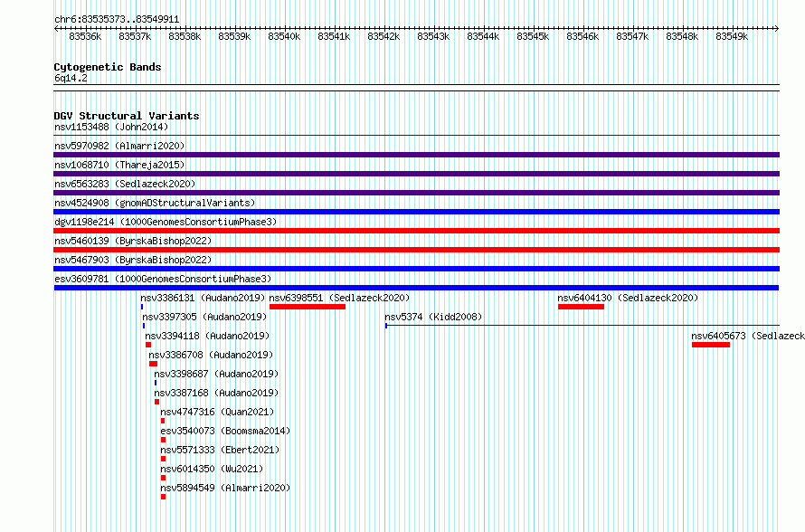Click the nsv5374 (Kidd2008) label
This screenshot has height=532, width=805.
pyautogui.click(x=434, y=317)
